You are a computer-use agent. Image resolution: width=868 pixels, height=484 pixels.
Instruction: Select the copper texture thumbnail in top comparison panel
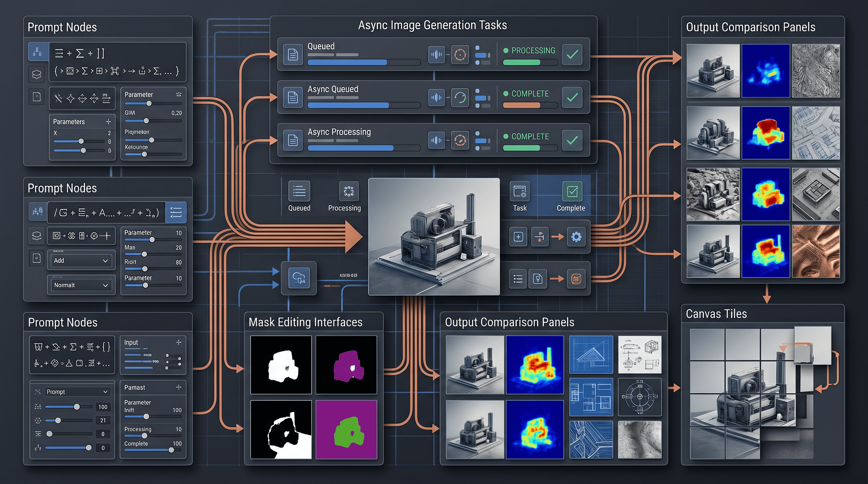click(816, 251)
